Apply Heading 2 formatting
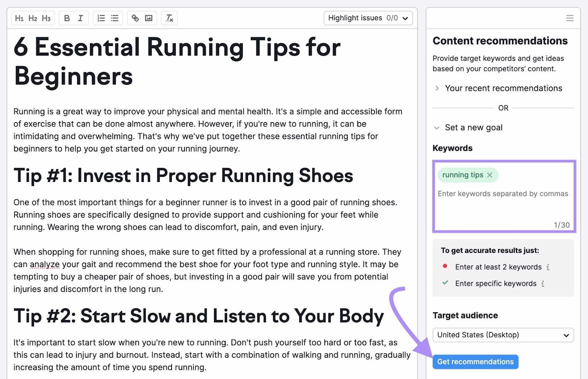The width and height of the screenshot is (588, 379). (33, 18)
